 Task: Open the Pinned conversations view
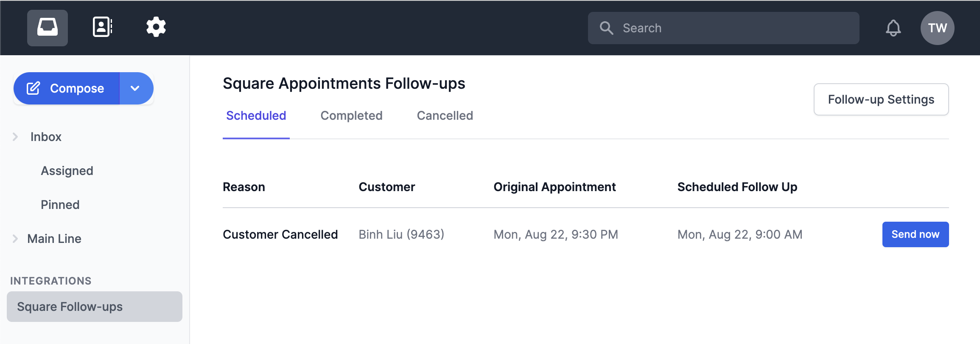(x=60, y=204)
